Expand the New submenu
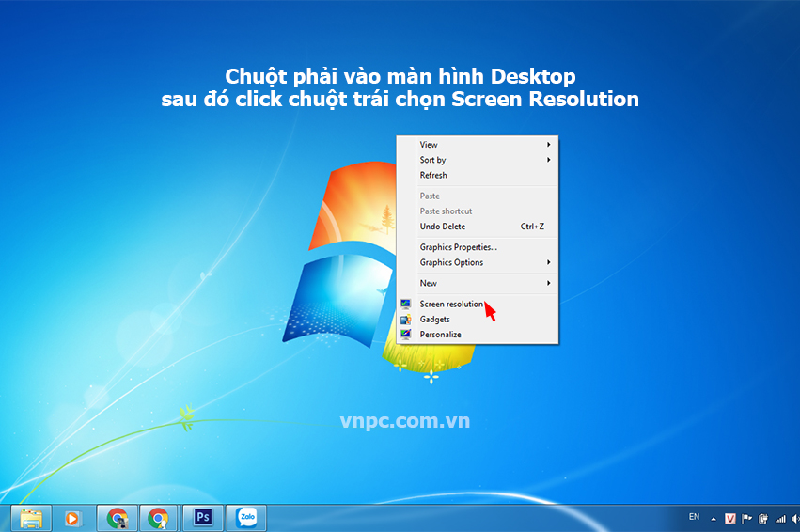Screen dimensions: 800x532 (x=478, y=283)
